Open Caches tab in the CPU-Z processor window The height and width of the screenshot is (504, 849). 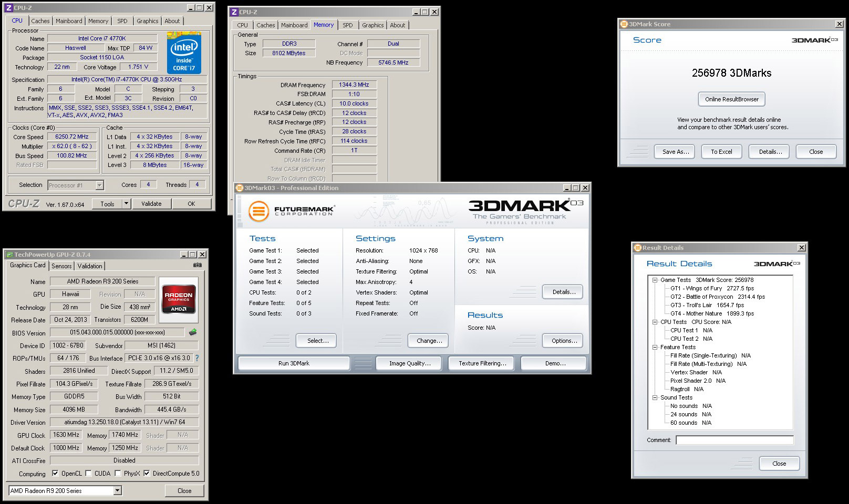pos(40,21)
